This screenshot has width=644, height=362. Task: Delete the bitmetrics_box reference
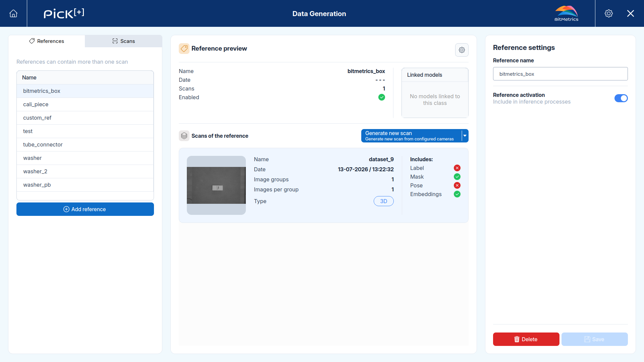(526, 339)
